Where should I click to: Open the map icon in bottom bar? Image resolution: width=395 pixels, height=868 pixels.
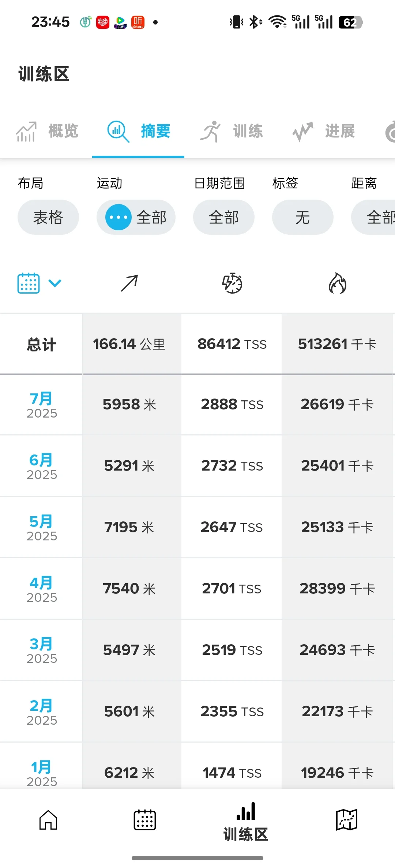click(x=346, y=820)
